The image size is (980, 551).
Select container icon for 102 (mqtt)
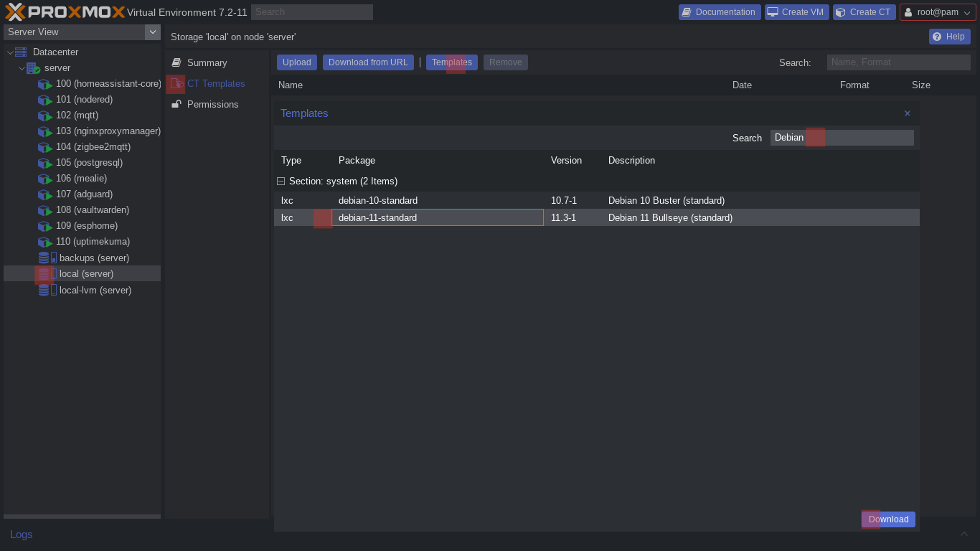(x=45, y=116)
